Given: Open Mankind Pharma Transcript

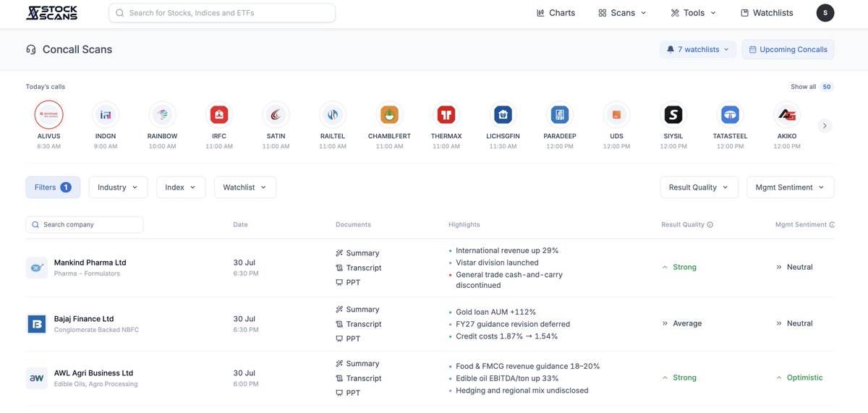Looking at the screenshot, I should point(359,268).
